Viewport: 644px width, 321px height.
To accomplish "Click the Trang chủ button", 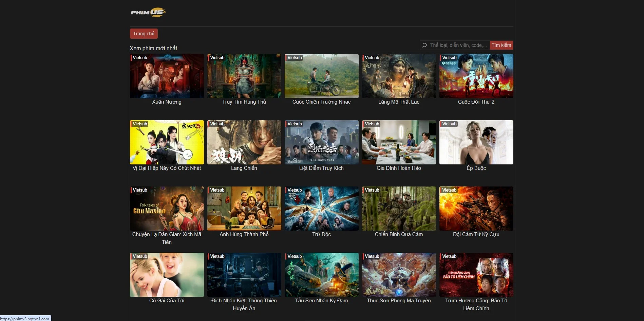I will point(144,33).
